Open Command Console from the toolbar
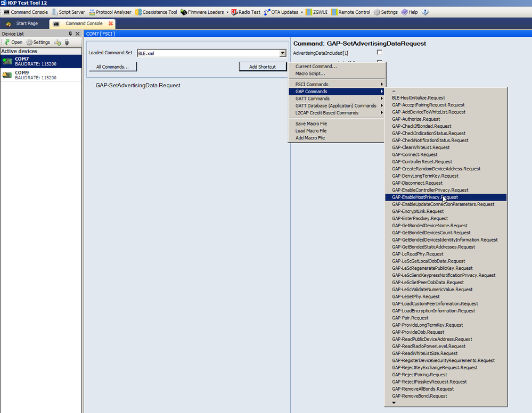Viewport: 532px width, 413px height. 26,12
